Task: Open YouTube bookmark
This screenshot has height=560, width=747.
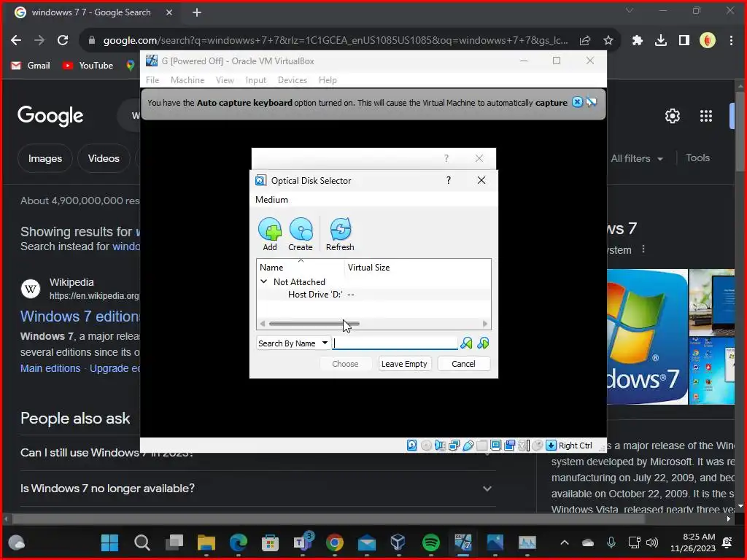Action: point(88,65)
